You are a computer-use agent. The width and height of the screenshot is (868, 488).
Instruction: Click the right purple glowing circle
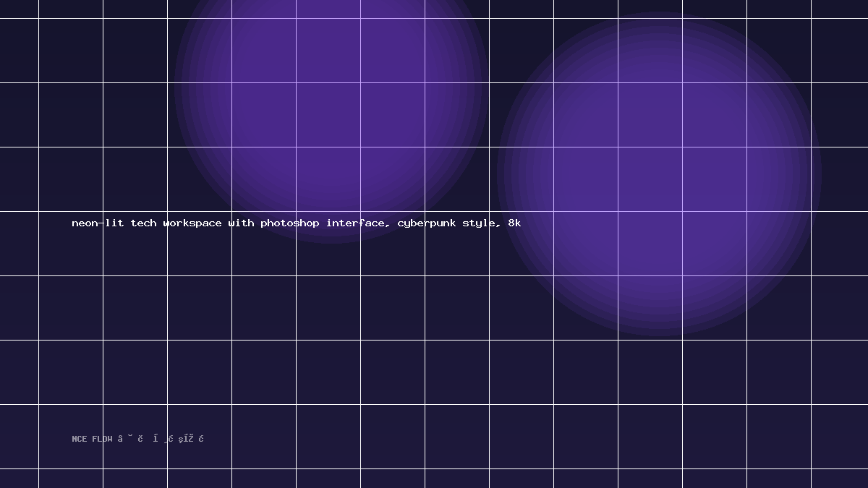click(x=659, y=174)
